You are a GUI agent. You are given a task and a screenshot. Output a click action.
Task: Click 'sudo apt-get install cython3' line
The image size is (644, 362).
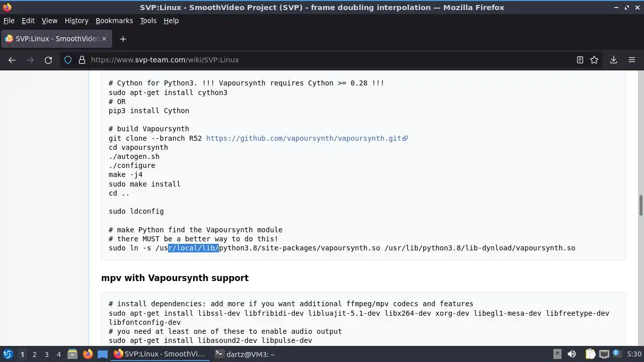(168, 93)
